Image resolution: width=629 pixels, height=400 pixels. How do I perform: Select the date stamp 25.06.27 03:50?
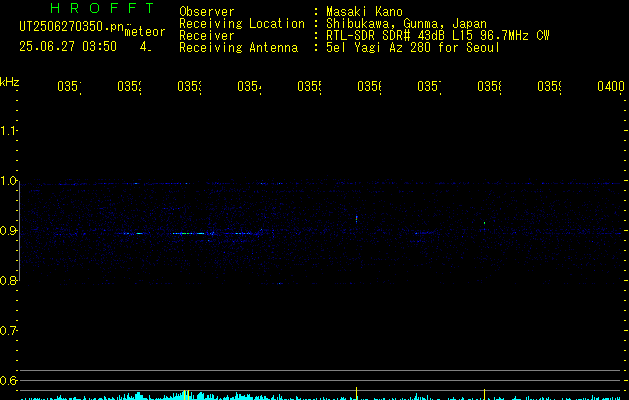[x=68, y=47]
